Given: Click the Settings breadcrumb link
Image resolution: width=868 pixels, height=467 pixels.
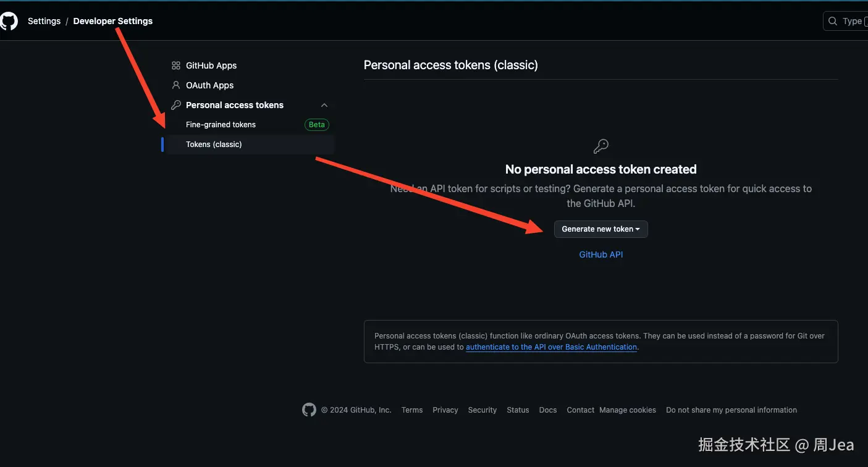Looking at the screenshot, I should coord(44,21).
